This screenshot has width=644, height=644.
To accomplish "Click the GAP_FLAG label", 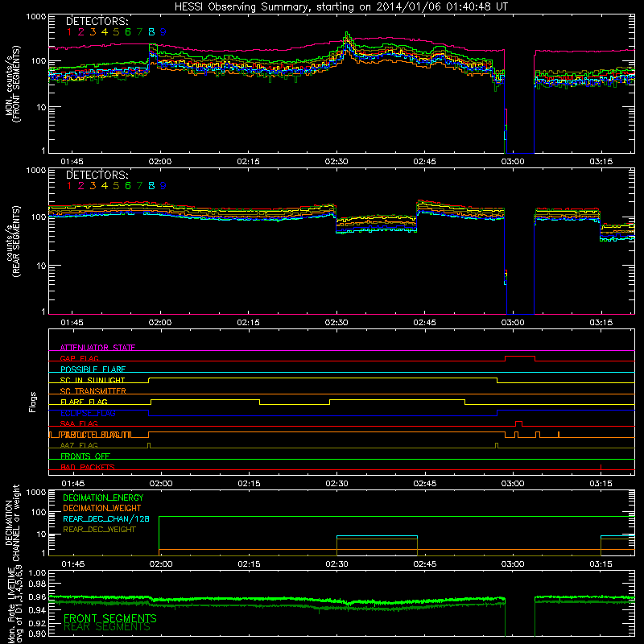I will coord(79,358).
